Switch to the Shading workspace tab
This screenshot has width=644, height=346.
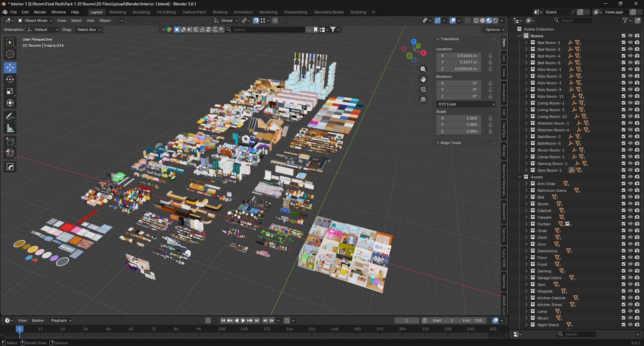tap(220, 12)
